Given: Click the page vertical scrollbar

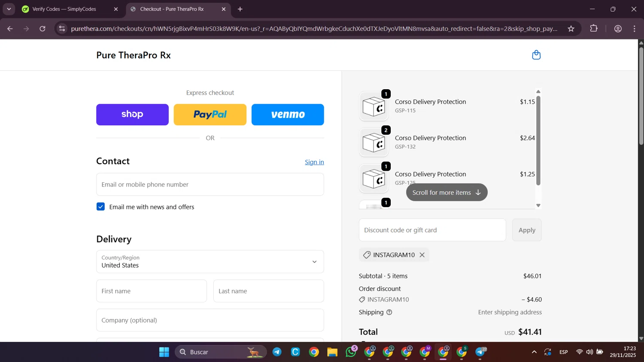Looking at the screenshot, I should pos(641,95).
